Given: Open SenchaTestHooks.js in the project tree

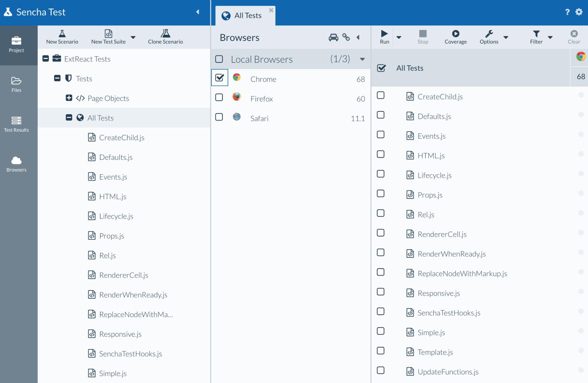Looking at the screenshot, I should 131,354.
